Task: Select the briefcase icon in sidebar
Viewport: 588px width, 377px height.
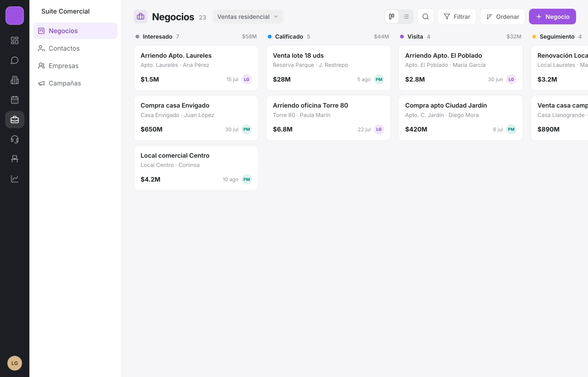Action: tap(14, 120)
